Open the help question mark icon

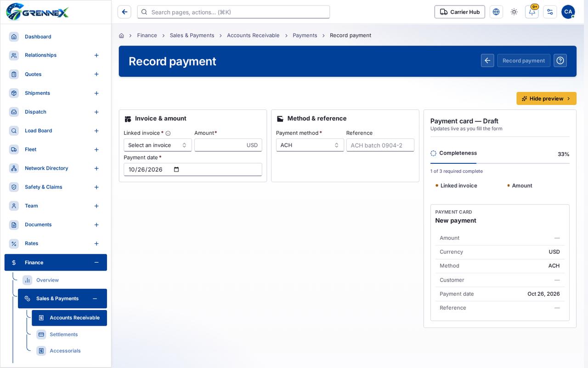[560, 61]
